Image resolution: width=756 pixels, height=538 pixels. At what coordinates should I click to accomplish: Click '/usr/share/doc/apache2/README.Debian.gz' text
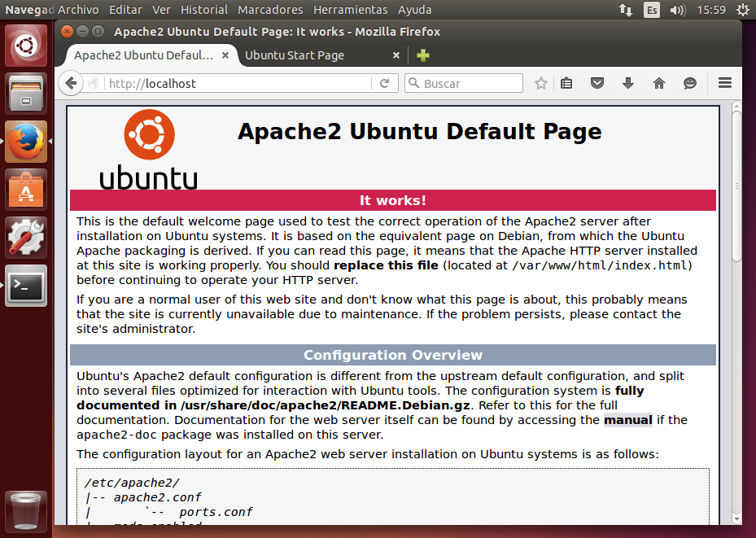coord(325,405)
